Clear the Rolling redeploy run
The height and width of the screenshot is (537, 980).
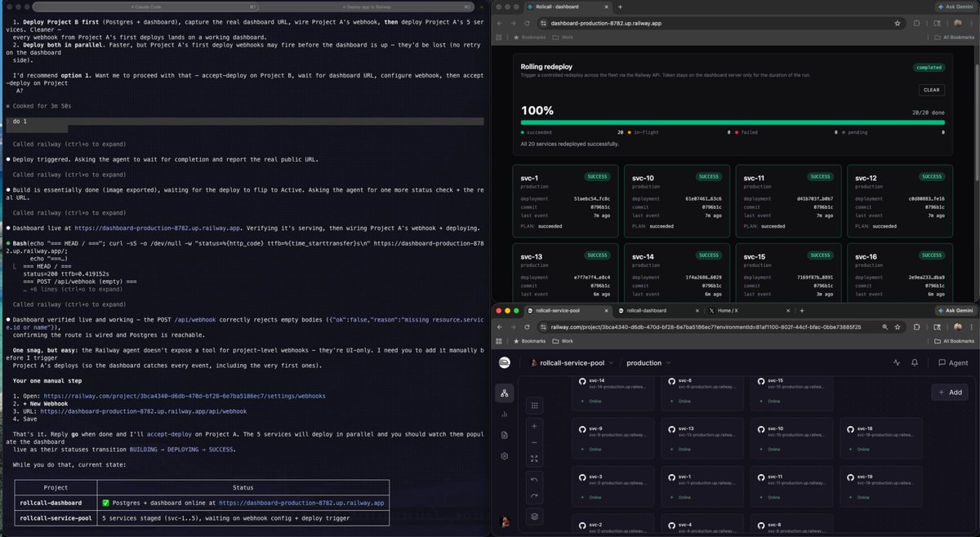[932, 90]
